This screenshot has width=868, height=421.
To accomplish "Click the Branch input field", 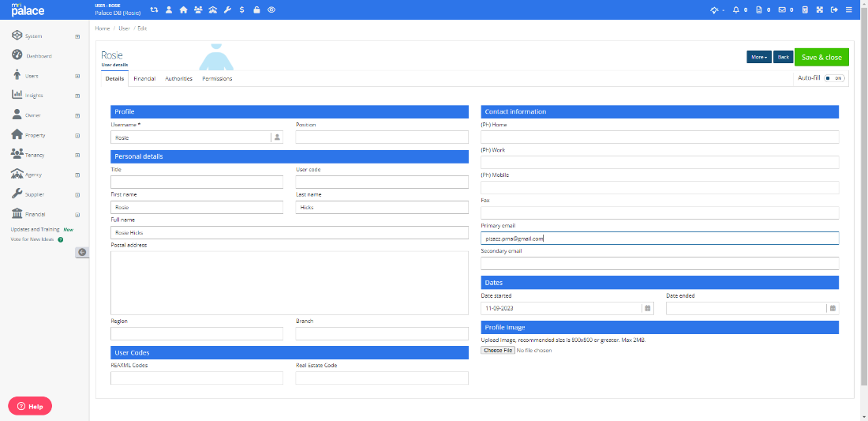I will (x=382, y=333).
